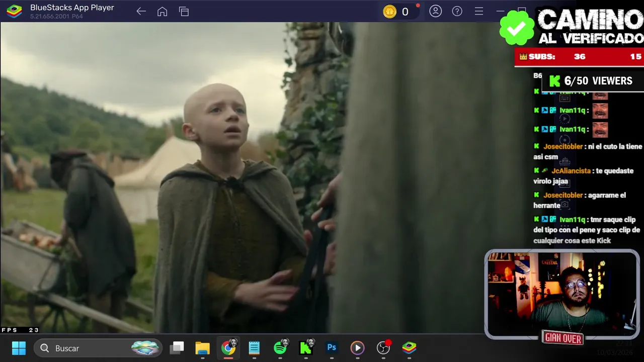The width and height of the screenshot is (644, 362).
Task: Click the BlueStacks logo in title bar
Action: click(14, 11)
